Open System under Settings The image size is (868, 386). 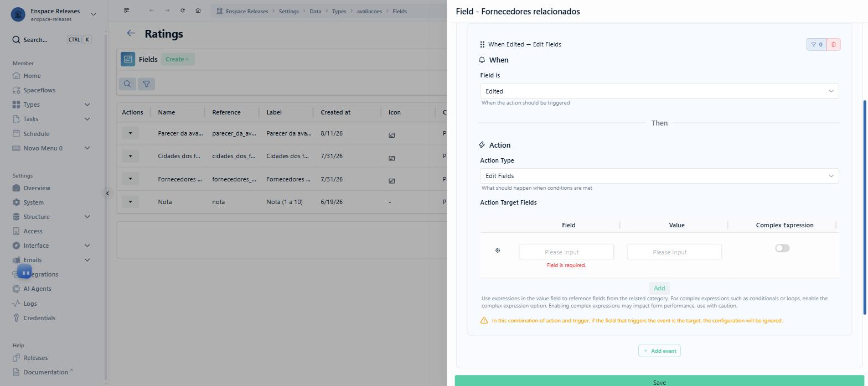pyautogui.click(x=33, y=202)
